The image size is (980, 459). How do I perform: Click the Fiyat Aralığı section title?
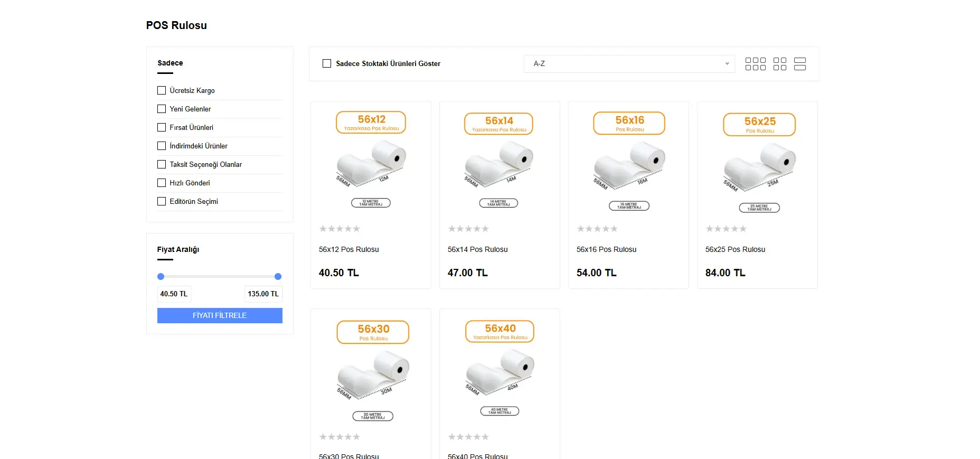[178, 249]
